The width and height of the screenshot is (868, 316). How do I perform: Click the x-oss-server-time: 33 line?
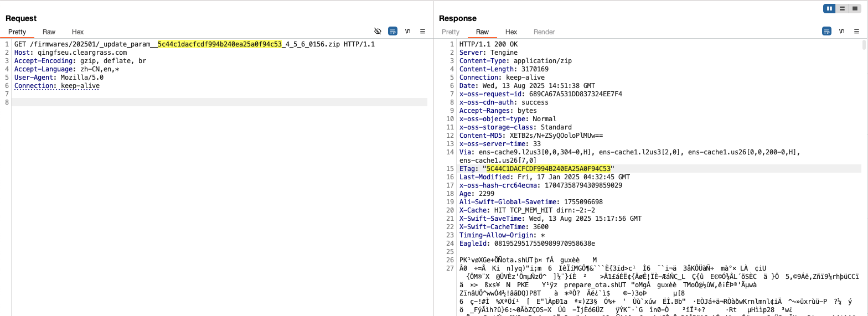coord(500,144)
